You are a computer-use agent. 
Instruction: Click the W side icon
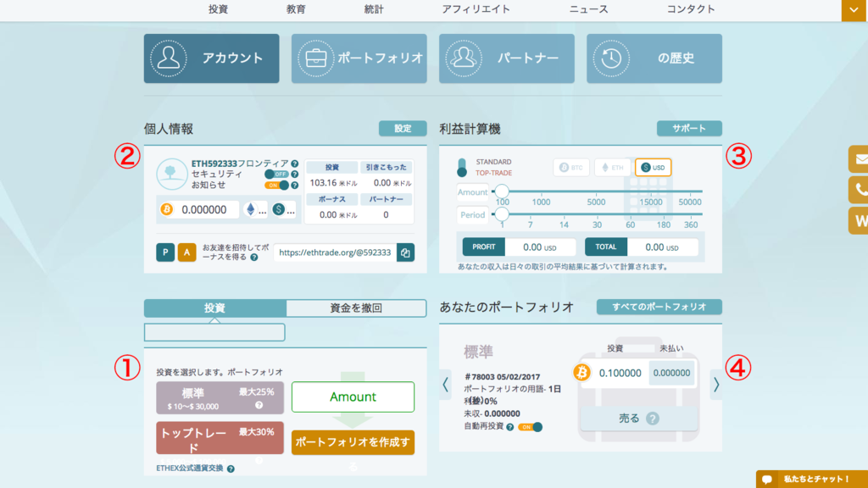859,221
